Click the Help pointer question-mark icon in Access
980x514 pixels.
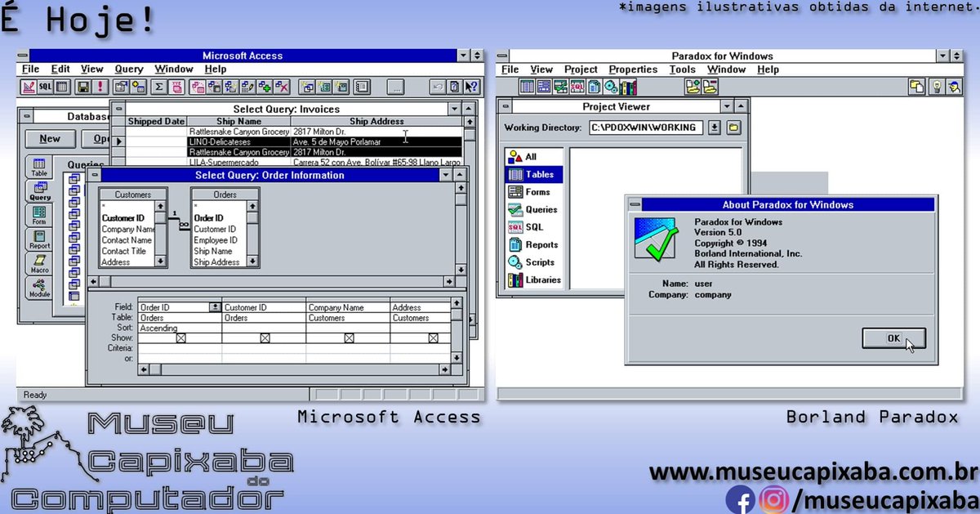click(471, 86)
